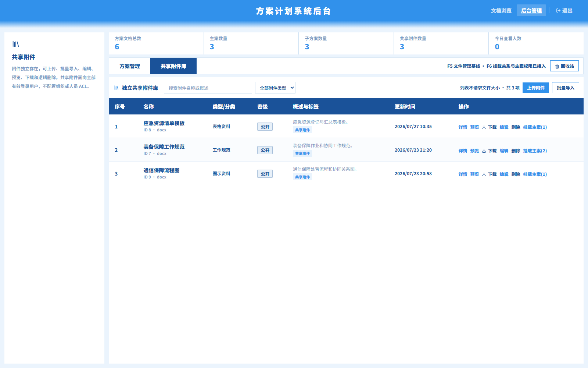Click the library icon beside 独立共享附件库
The width and height of the screenshot is (588, 368).
[x=116, y=88]
